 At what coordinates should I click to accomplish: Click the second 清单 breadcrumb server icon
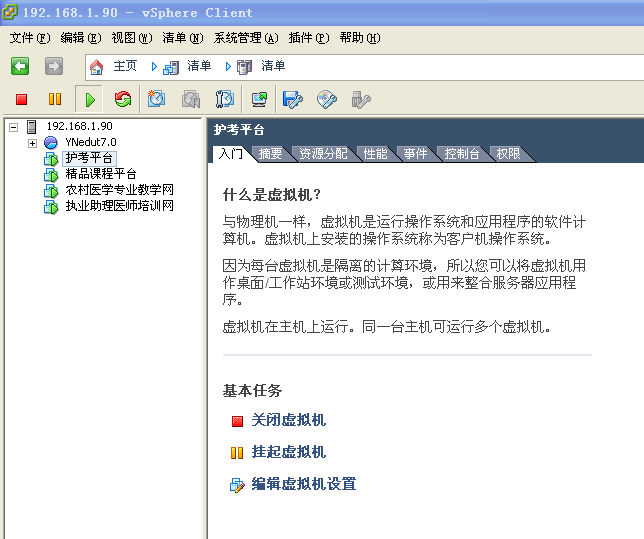click(x=245, y=67)
